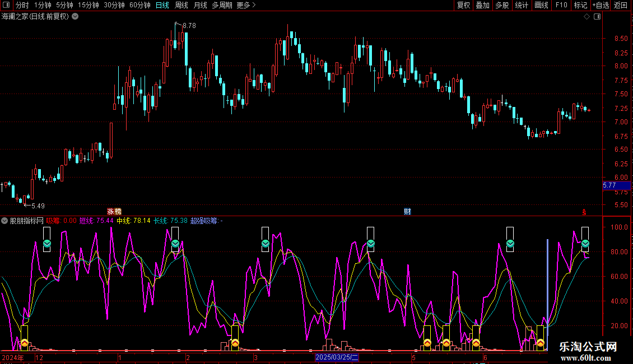The width and height of the screenshot is (633, 364).
Task: Click the first teal sell-signal icon in December
Action: tap(47, 244)
